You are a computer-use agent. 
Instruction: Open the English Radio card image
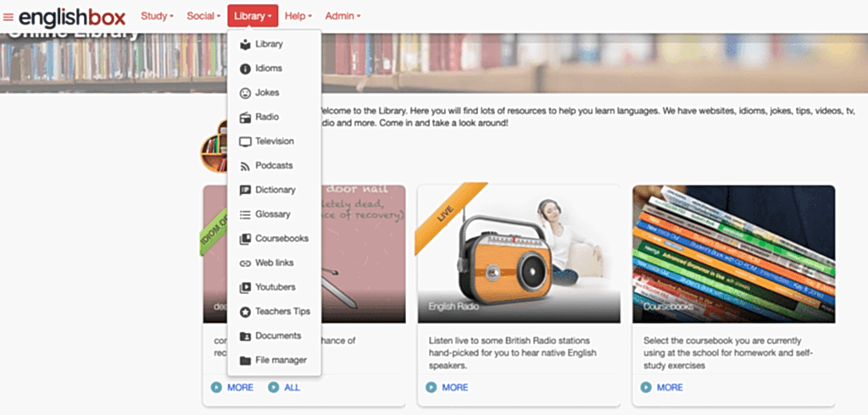pos(519,253)
